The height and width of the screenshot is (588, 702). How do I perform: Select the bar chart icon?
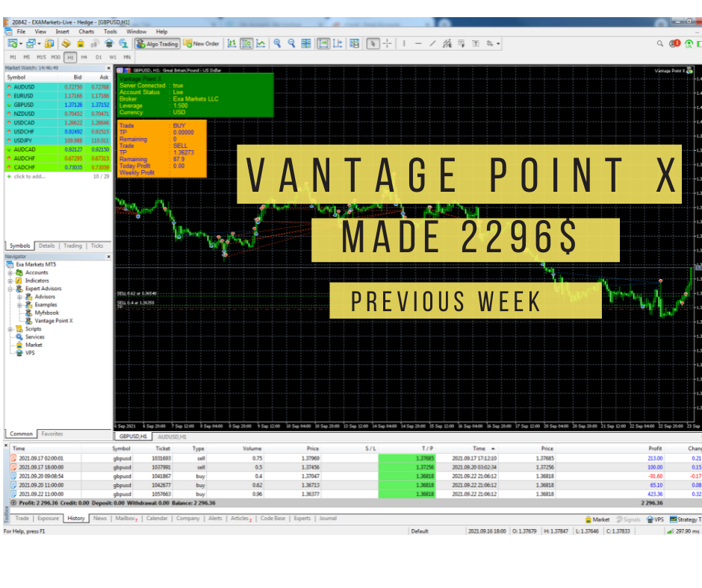232,44
